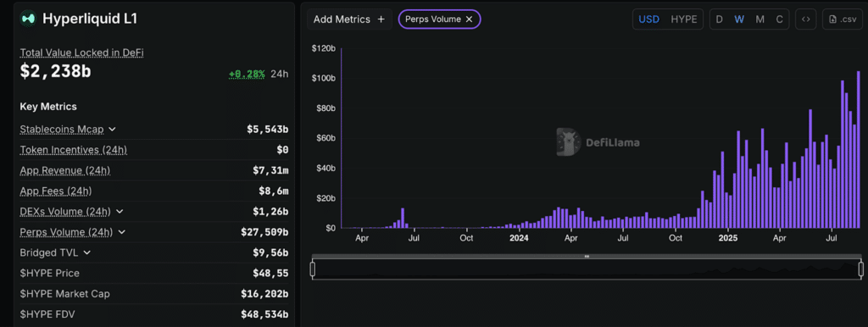The height and width of the screenshot is (327, 868).
Task: Click the plus icon in Add Metrics
Action: pos(381,19)
